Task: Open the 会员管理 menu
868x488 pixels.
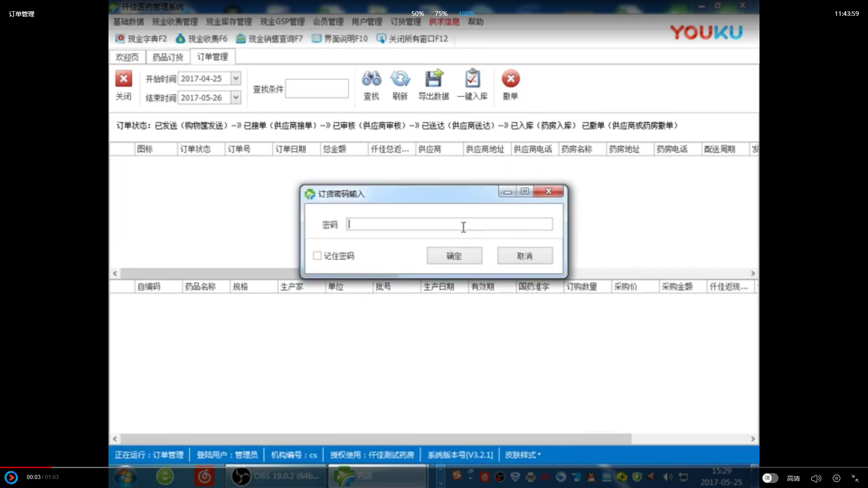Action: tap(328, 22)
